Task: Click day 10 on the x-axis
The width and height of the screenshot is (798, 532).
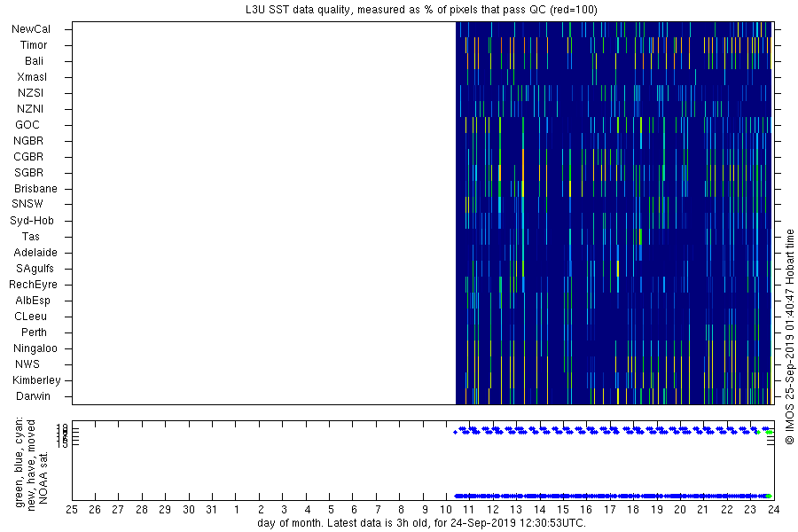Action: 446,510
